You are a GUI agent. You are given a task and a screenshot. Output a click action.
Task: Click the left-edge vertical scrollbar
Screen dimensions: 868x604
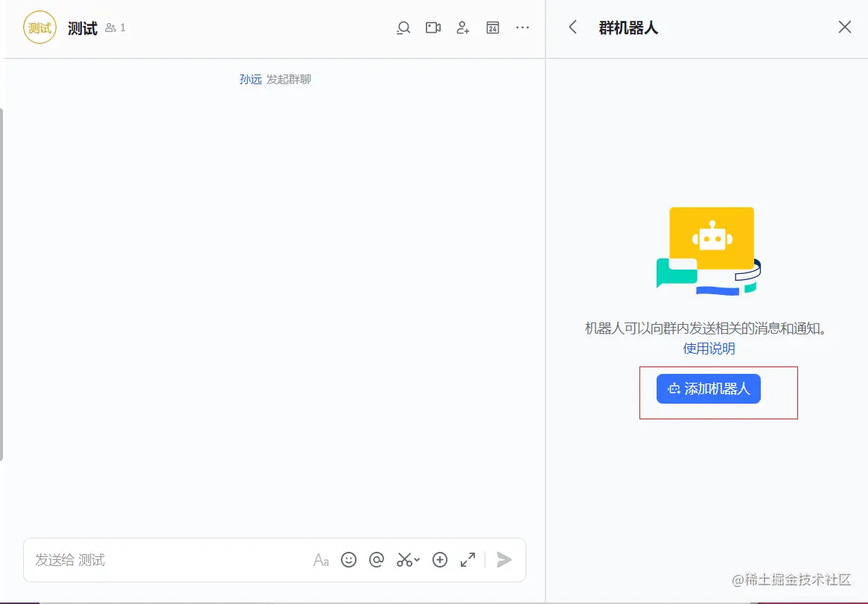[x=1, y=284]
